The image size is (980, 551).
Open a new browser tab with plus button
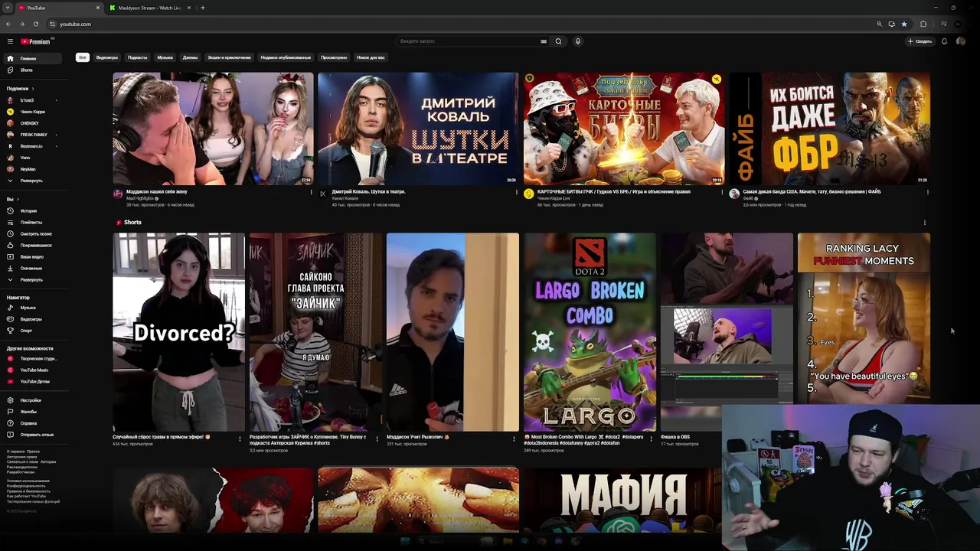tap(203, 8)
